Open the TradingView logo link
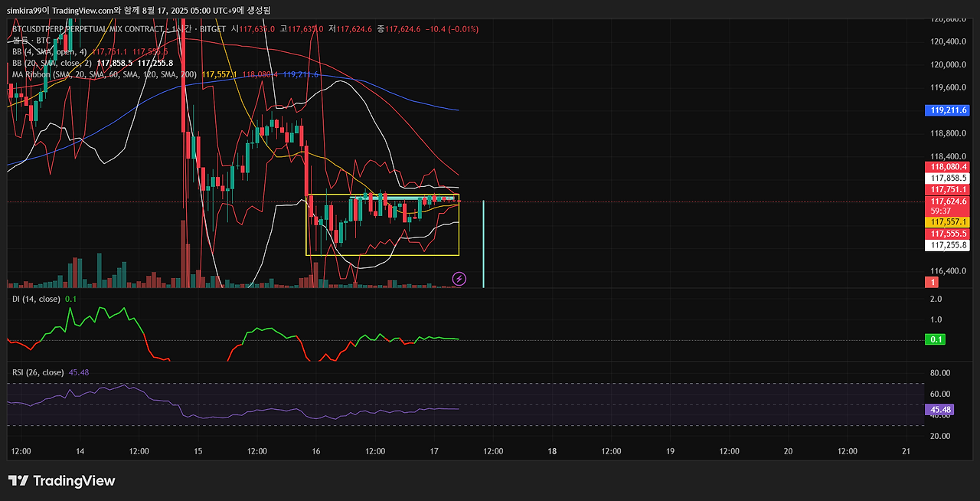This screenshot has width=980, height=501. pyautogui.click(x=62, y=480)
